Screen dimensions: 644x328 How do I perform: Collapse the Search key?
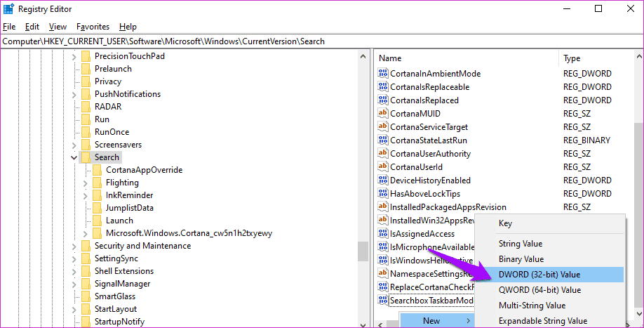click(74, 157)
